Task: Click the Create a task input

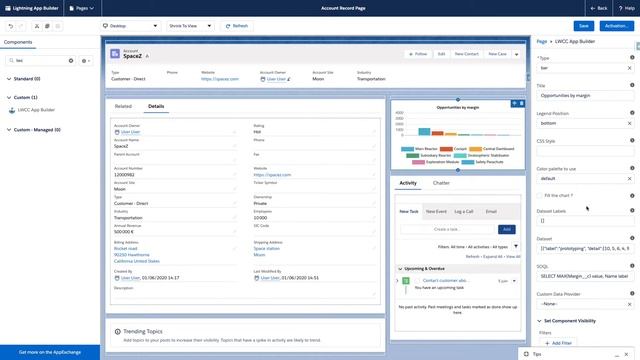Action: click(447, 229)
